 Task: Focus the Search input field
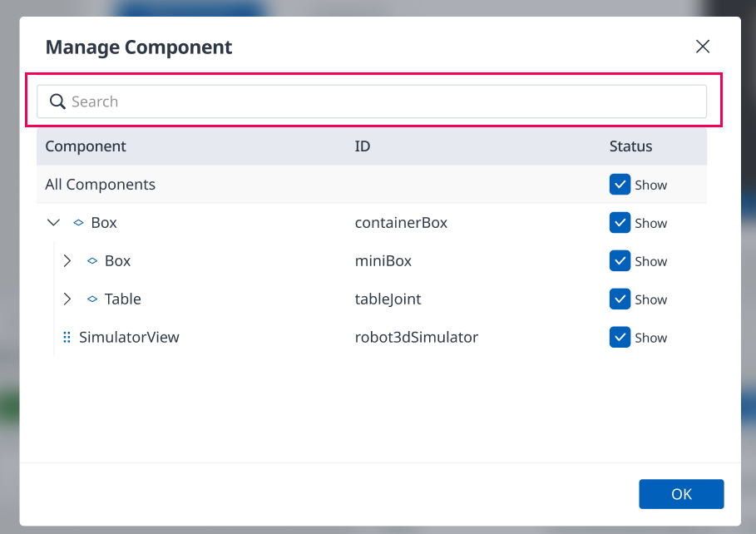point(372,101)
